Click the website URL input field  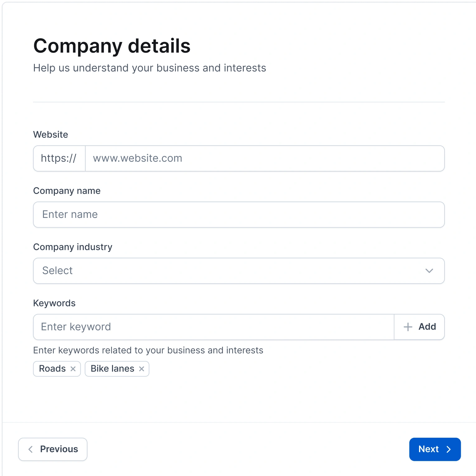(265, 158)
